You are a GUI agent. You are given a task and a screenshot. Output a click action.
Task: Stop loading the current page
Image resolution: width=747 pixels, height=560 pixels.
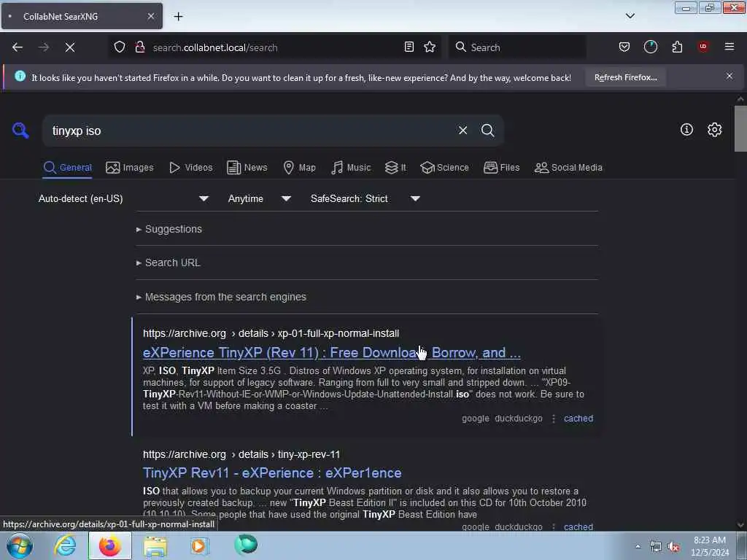pyautogui.click(x=69, y=47)
